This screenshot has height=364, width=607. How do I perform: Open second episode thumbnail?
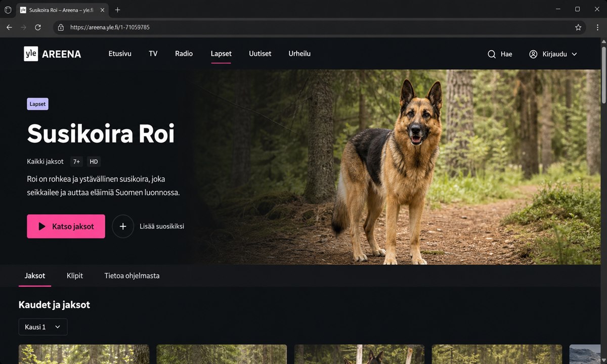click(x=222, y=354)
